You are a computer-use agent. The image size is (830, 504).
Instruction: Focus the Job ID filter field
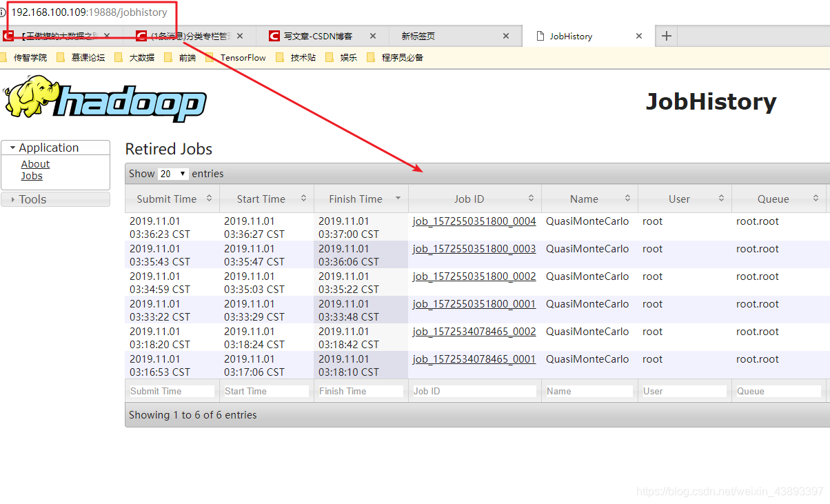(474, 391)
